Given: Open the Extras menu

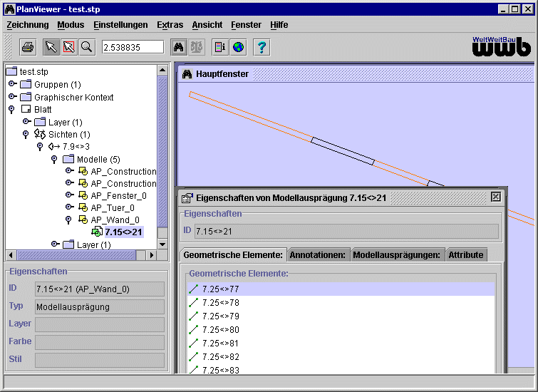Looking at the screenshot, I should (170, 25).
